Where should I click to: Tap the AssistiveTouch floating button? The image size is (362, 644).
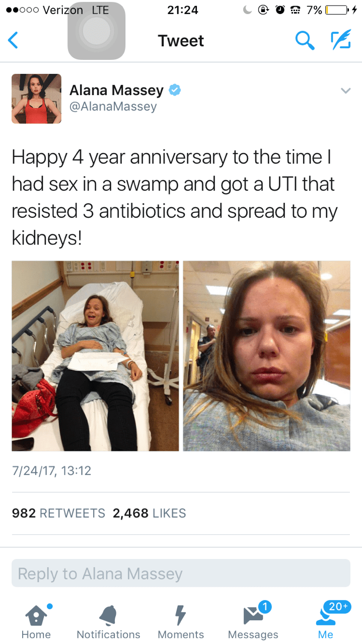coord(96,31)
